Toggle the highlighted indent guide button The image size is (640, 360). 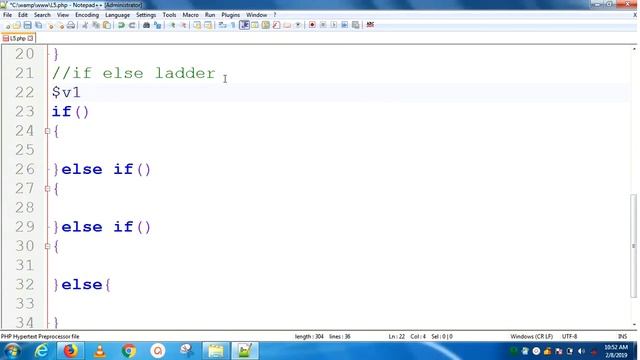(244, 25)
